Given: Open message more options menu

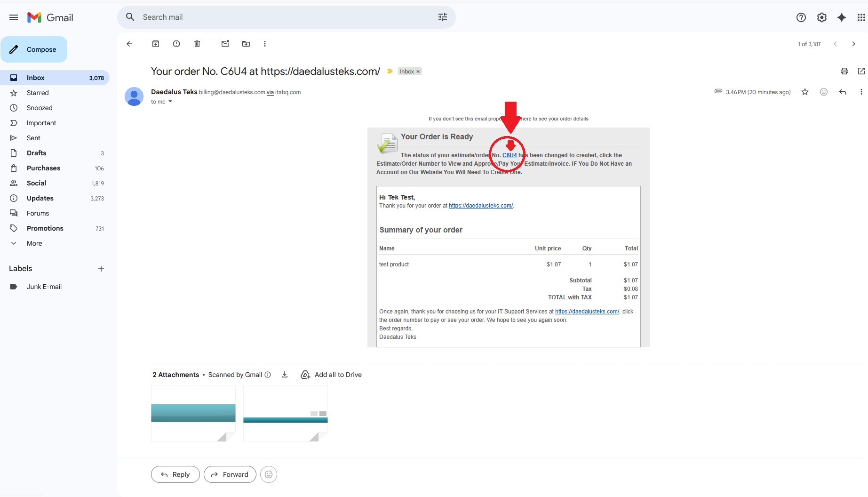Looking at the screenshot, I should click(x=861, y=92).
